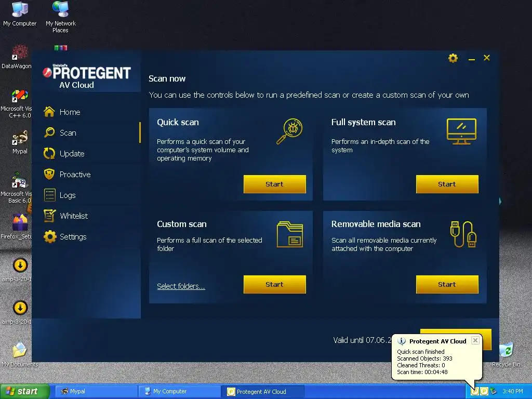Close the Protegent AV Cloud window

tap(486, 58)
